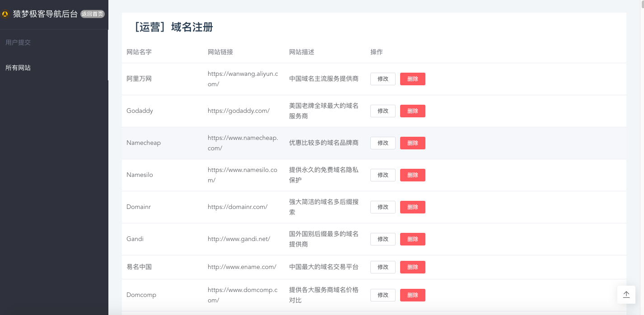This screenshot has width=644, height=315.
Task: Click 删除 for 易名中国
Action: point(413,267)
